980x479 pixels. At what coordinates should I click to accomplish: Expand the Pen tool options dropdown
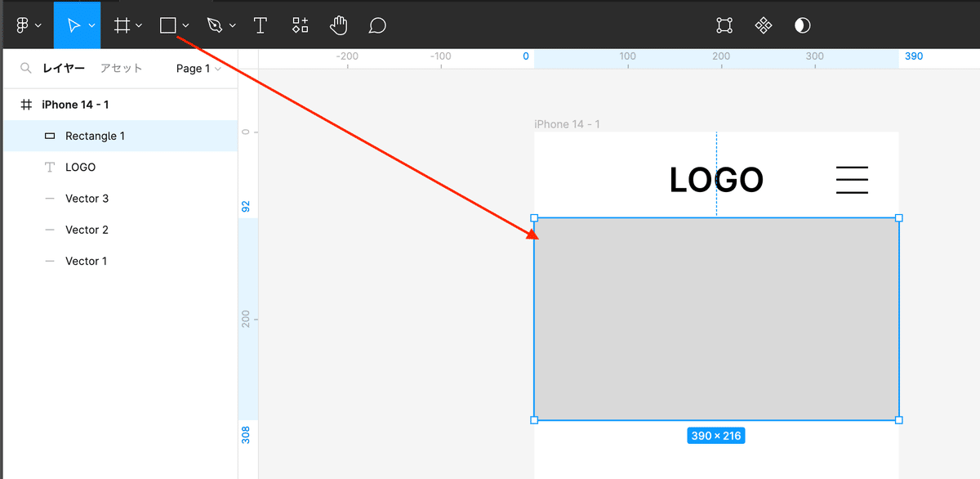click(233, 26)
